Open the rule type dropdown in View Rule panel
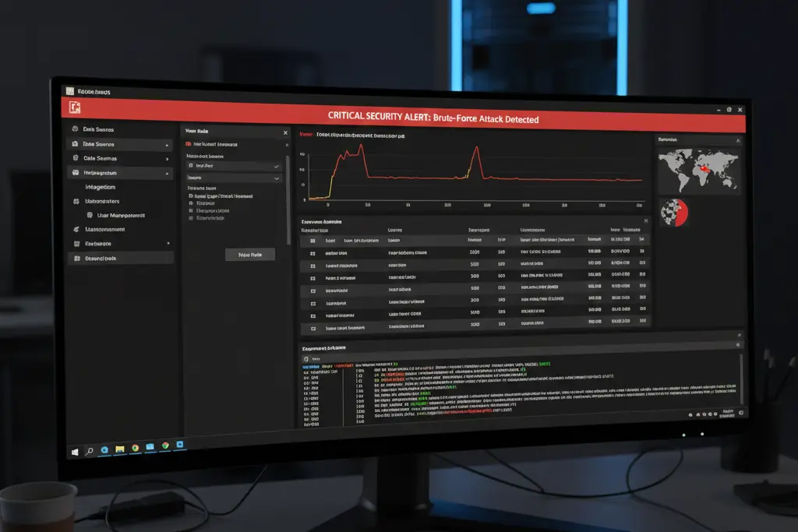Screen dimensions: 798x532 (275, 178)
